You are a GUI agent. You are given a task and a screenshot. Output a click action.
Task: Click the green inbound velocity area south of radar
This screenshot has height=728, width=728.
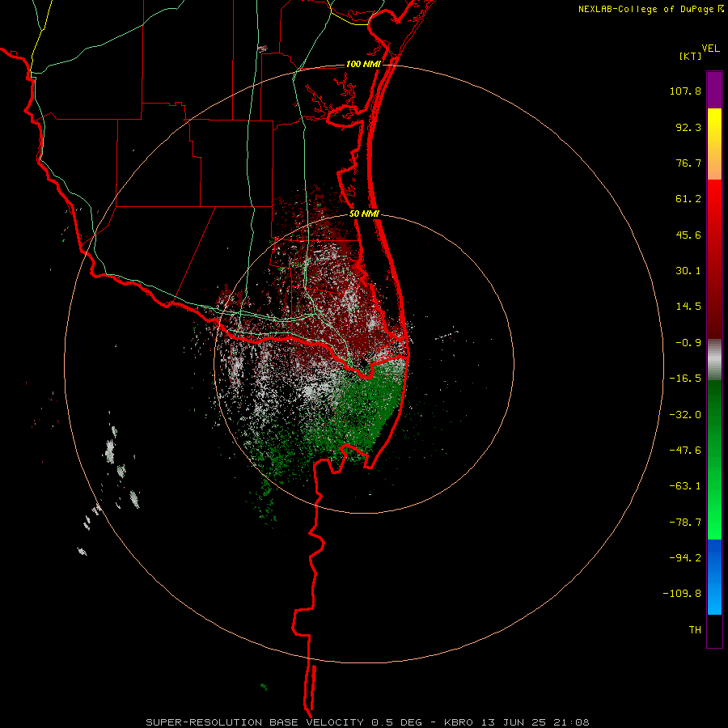(x=366, y=413)
